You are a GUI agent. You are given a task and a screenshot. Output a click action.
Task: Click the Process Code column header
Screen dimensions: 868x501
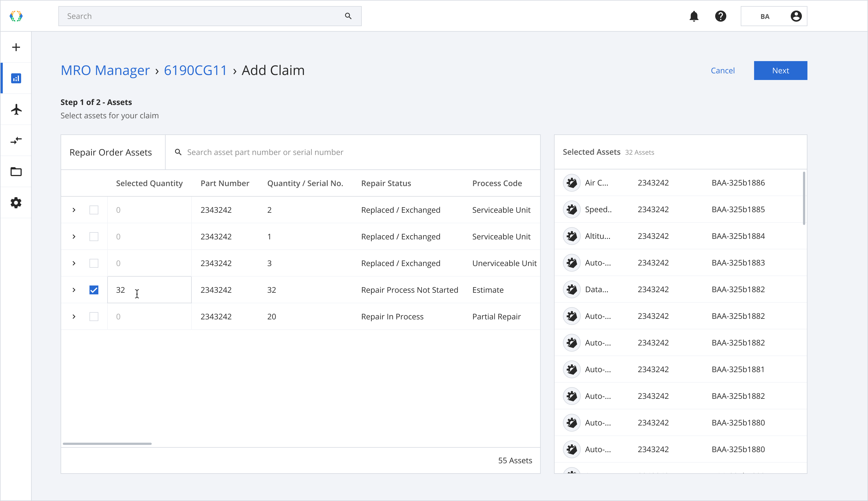[x=497, y=183]
